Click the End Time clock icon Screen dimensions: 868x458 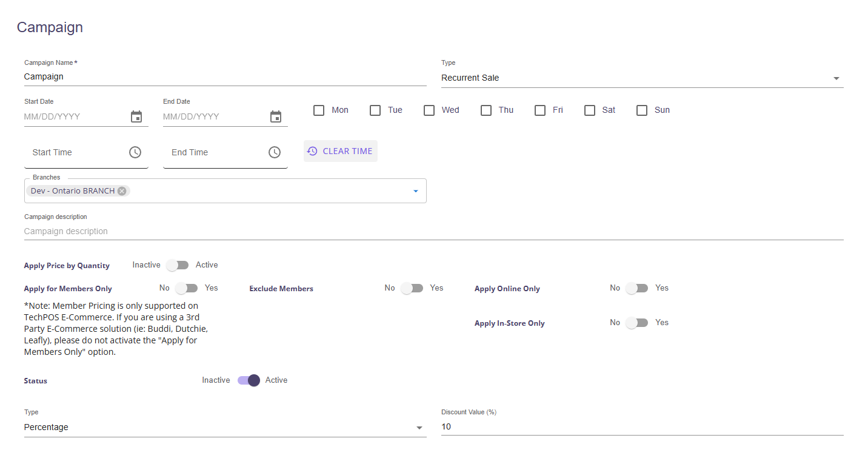(275, 152)
